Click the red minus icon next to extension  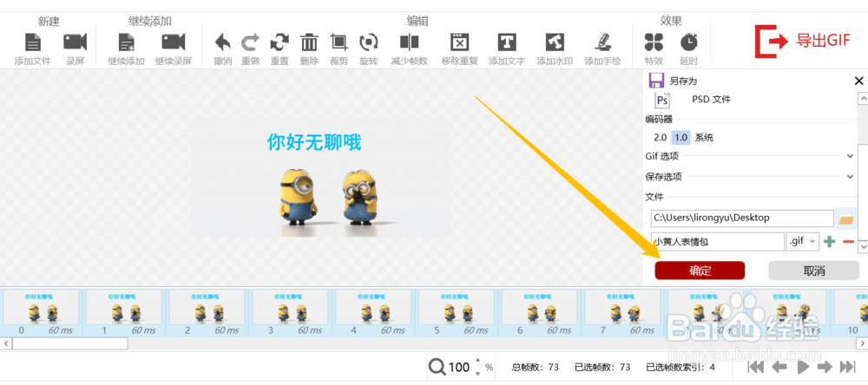(848, 242)
